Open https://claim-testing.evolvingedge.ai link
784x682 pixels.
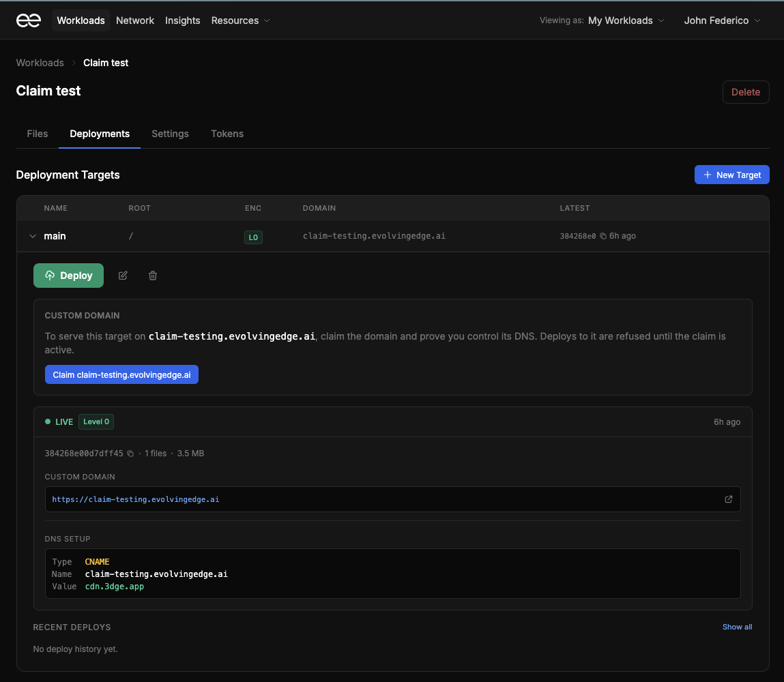[x=136, y=499]
